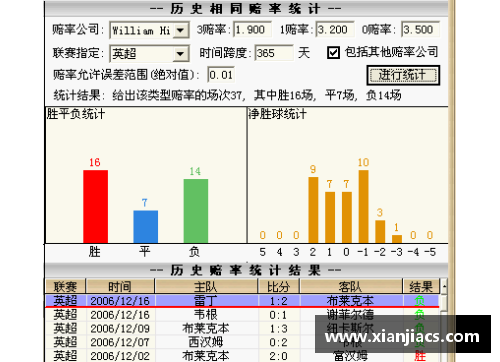Expand the 联赛指定 英超 dropdown arrow

[180, 54]
